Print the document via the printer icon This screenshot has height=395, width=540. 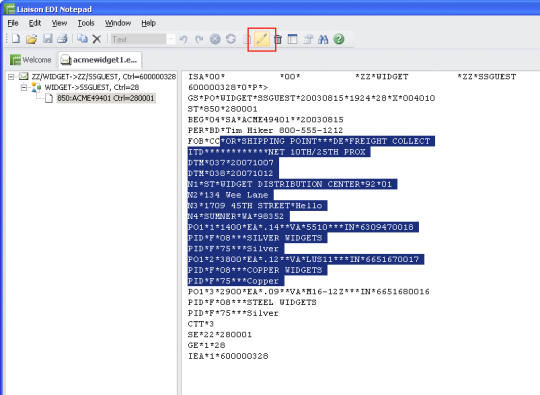[x=62, y=39]
